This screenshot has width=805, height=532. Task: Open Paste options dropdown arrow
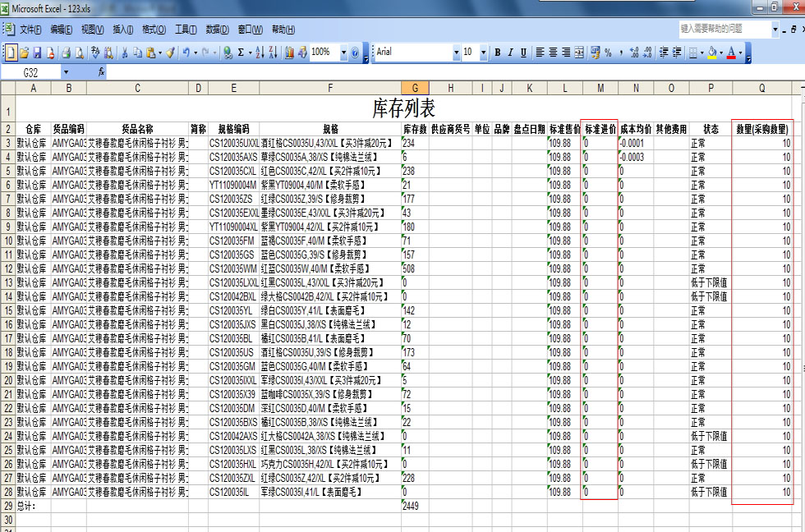click(x=160, y=53)
